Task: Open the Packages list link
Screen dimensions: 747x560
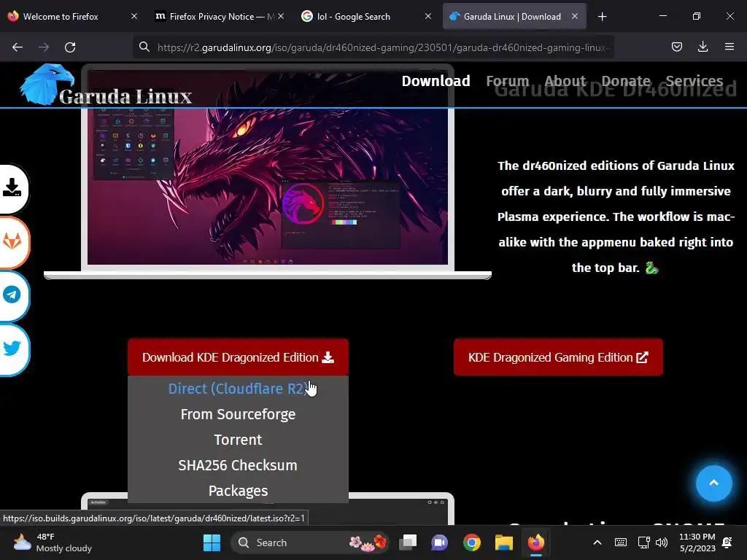Action: (x=238, y=491)
